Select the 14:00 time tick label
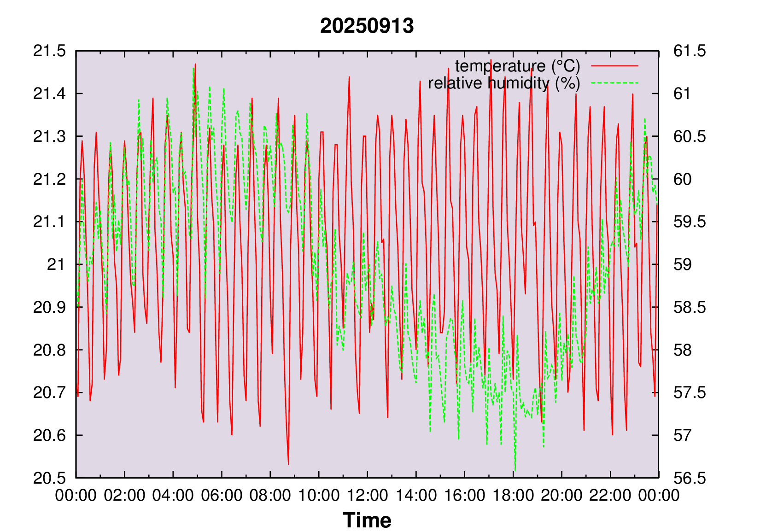The image size is (760, 532). [416, 496]
